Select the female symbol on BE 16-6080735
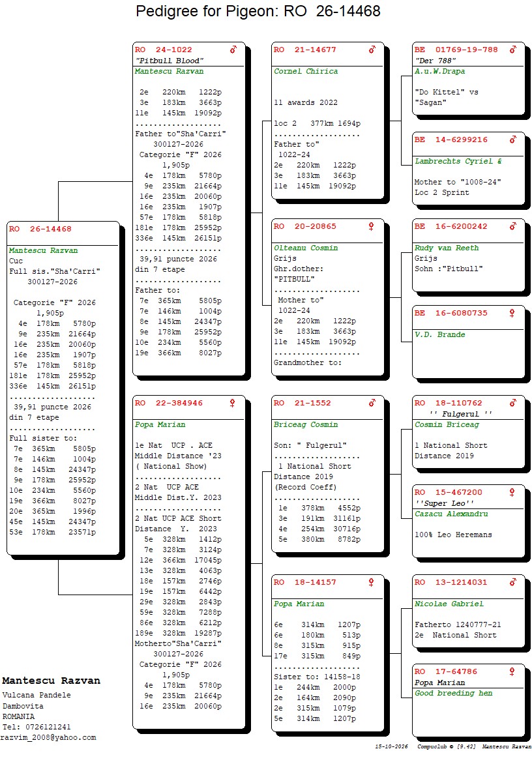 tap(512, 314)
